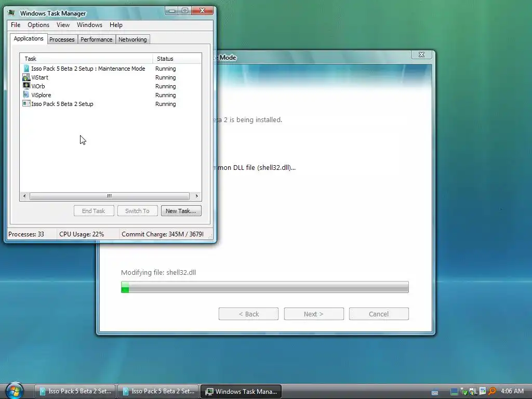Click the < Back button in setup window

[x=248, y=314]
